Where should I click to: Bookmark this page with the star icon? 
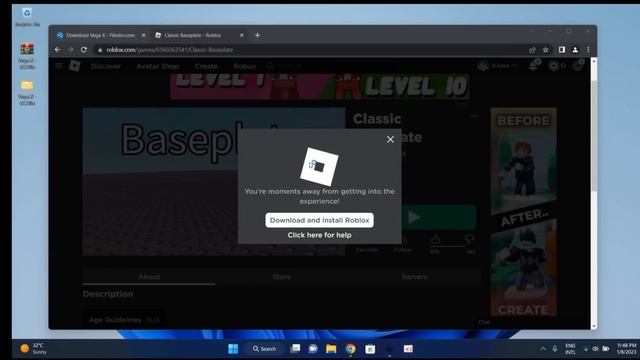pyautogui.click(x=546, y=50)
